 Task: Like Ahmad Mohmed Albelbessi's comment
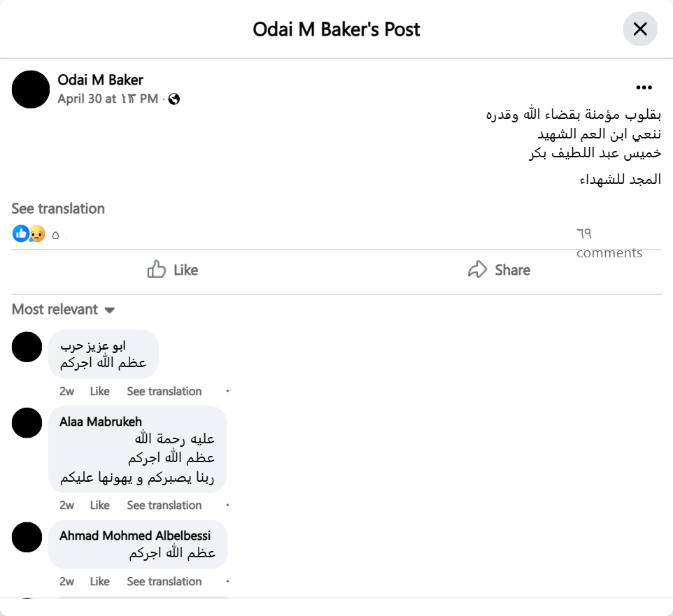(100, 581)
